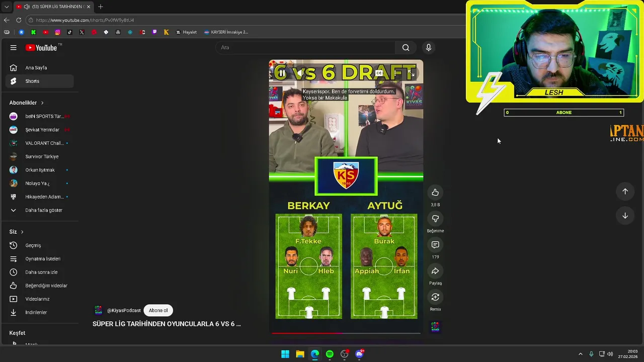Open Geçmiş history
Screen dimensions: 644x362
pyautogui.click(x=39, y=245)
